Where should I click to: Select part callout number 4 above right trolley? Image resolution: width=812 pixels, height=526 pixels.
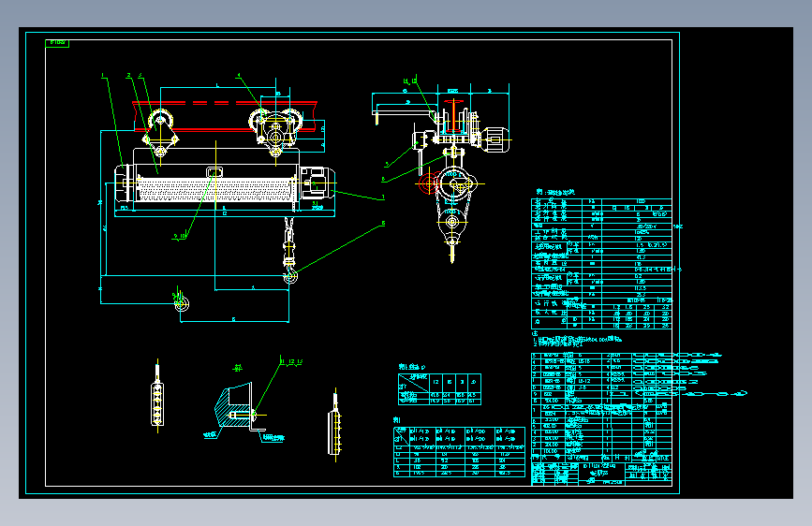pyautogui.click(x=239, y=76)
